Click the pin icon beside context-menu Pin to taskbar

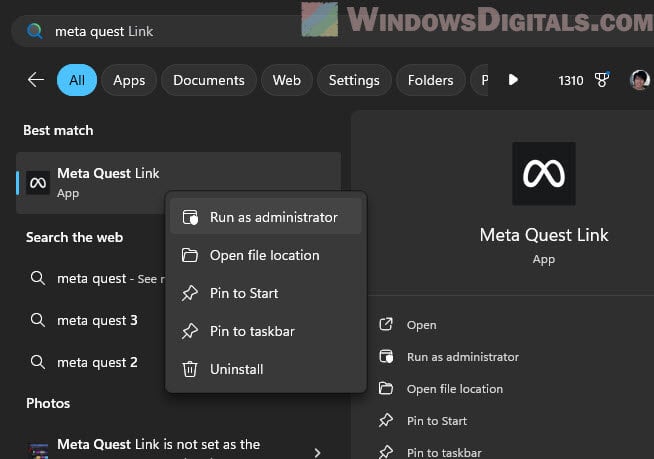[190, 331]
